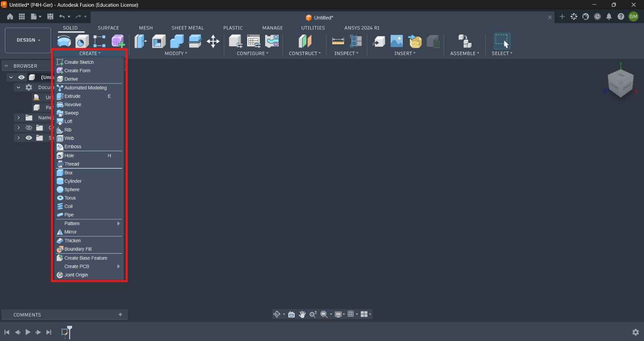Open the Orbit navigation tool
The height and width of the screenshot is (341, 644).
click(277, 314)
